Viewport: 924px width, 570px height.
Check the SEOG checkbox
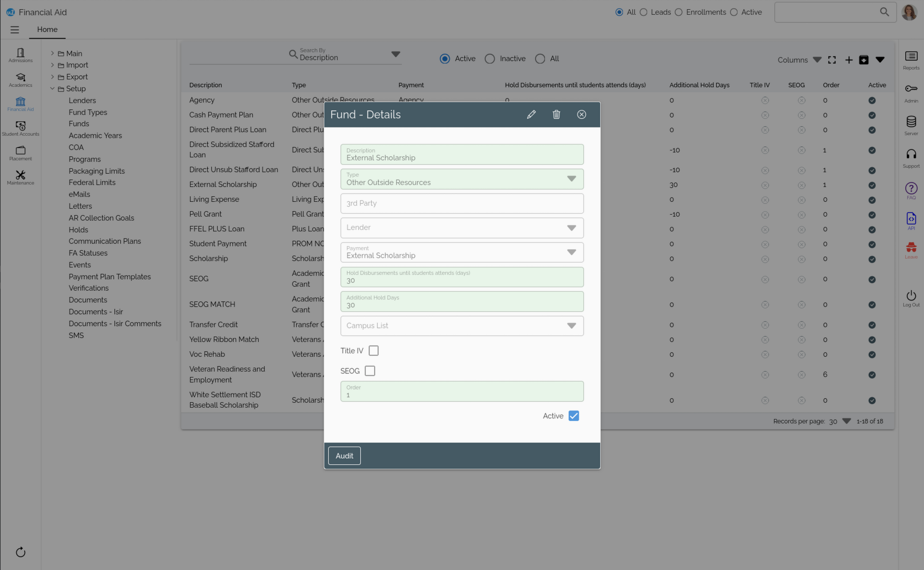(x=370, y=371)
